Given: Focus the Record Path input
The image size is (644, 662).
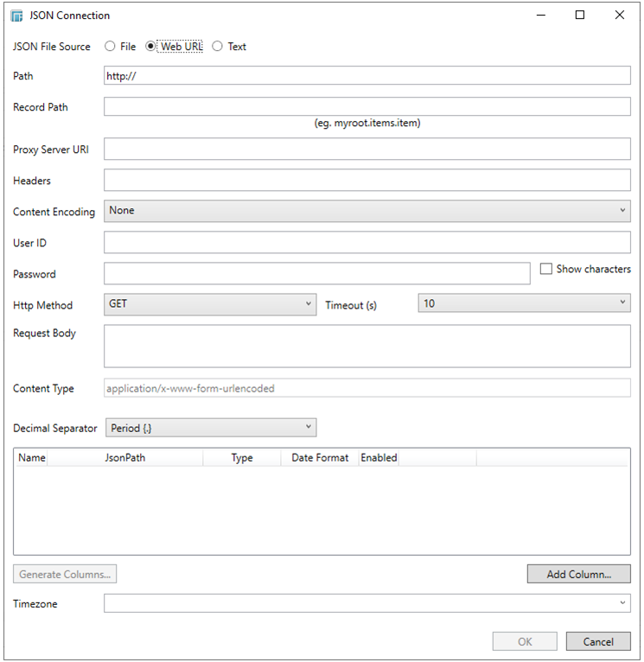Looking at the screenshot, I should tap(367, 106).
